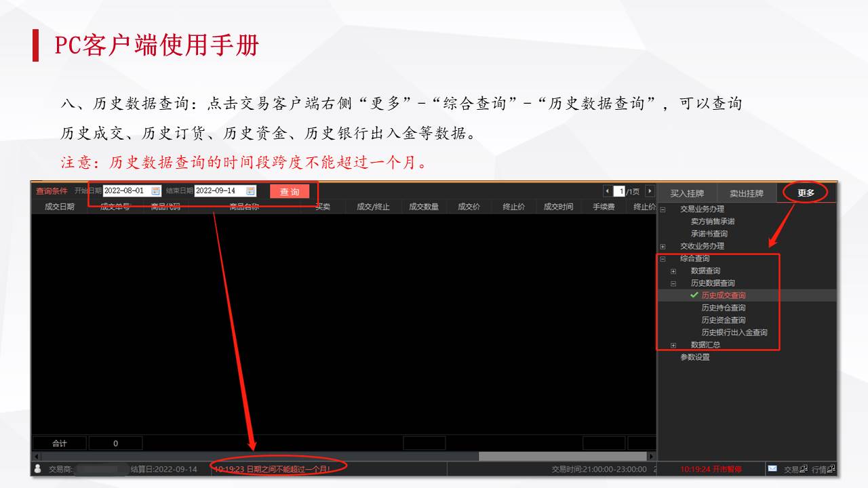The height and width of the screenshot is (488, 868).
Task: Sort by 成交/终止 column header
Action: click(x=374, y=207)
